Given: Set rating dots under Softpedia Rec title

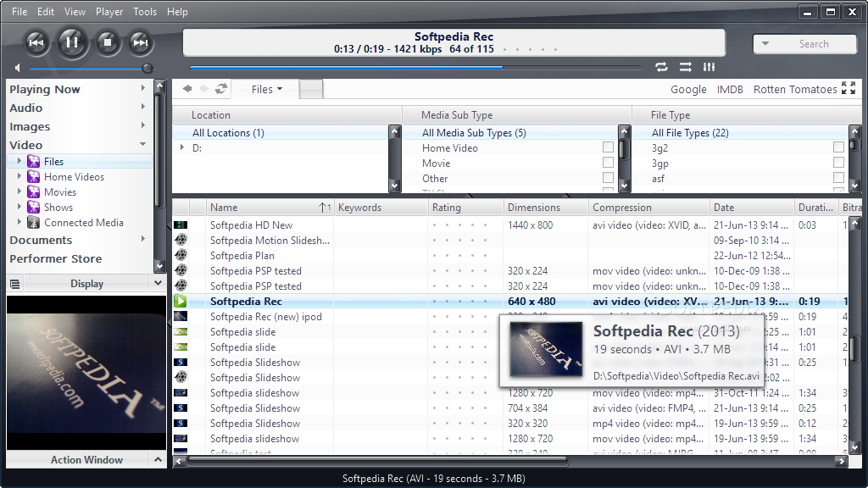Looking at the screenshot, I should click(530, 50).
